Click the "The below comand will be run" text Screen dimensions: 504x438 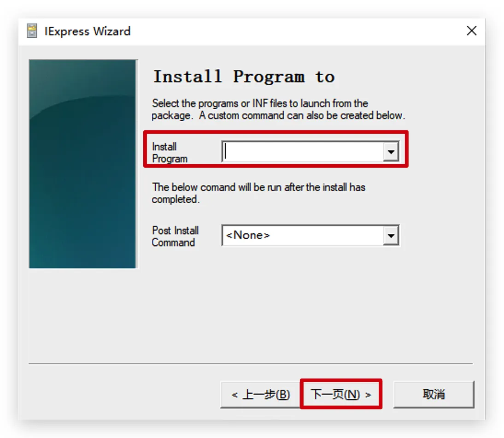(258, 193)
